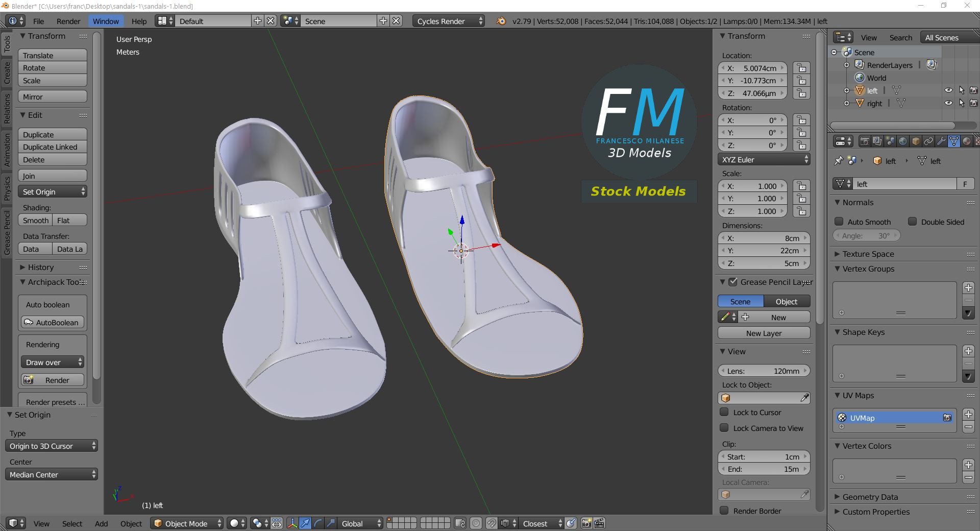Screen dimensions: 980x531
Task: Open the Median Center dropdown
Action: 51,474
